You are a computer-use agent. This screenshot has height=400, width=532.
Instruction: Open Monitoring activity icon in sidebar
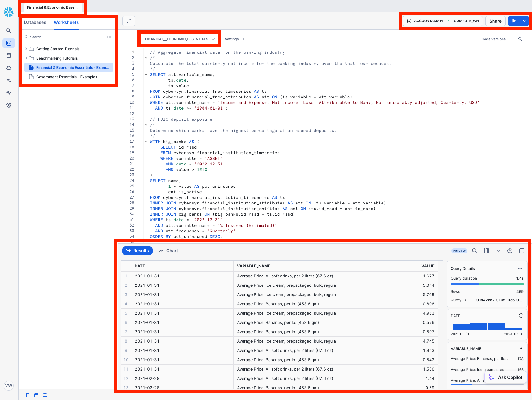tap(8, 92)
